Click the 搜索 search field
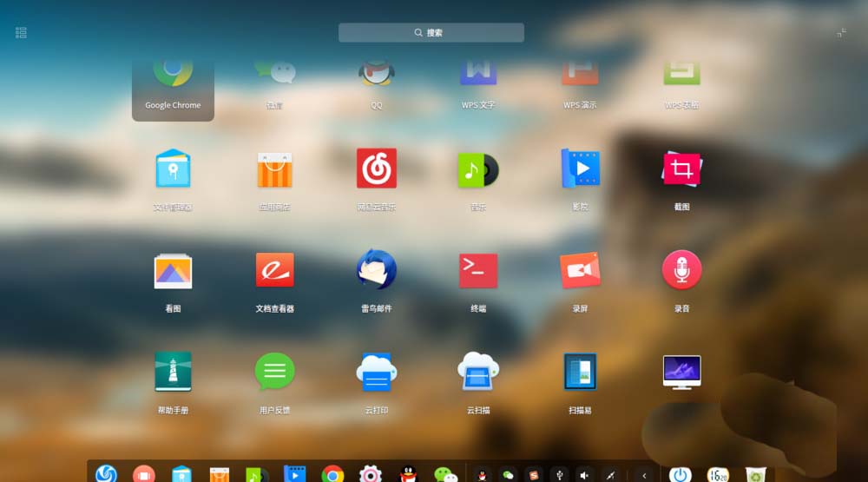 [431, 33]
